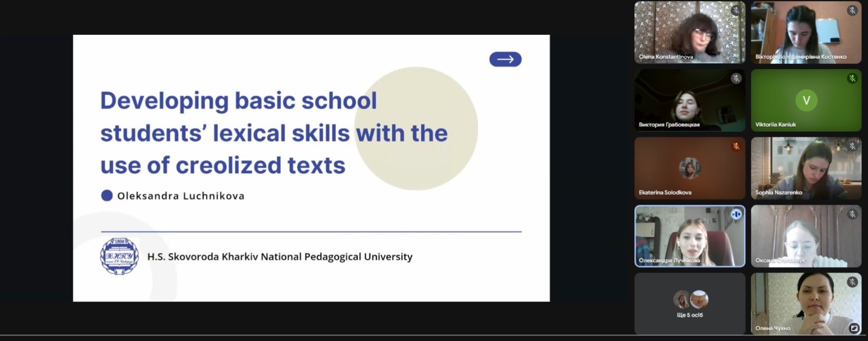
Task: Click the muted mic on Виктория Грабовецкая's tile
Action: 736,79
